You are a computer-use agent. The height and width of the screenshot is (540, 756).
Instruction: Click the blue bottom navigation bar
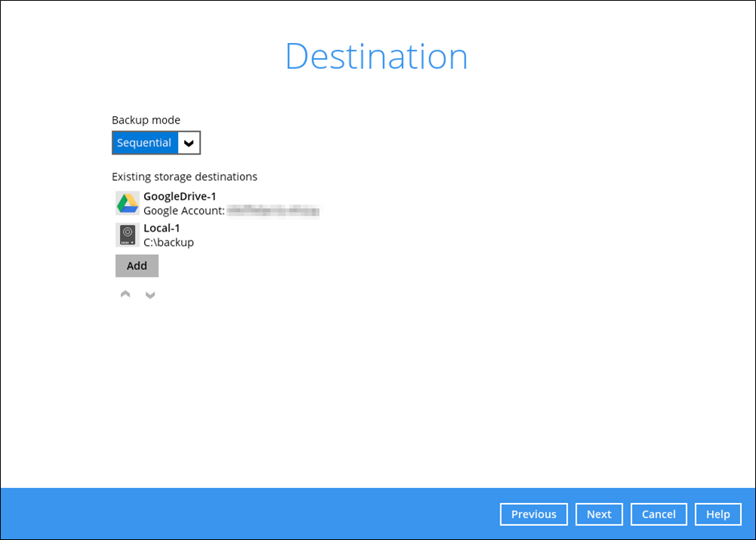249,514
